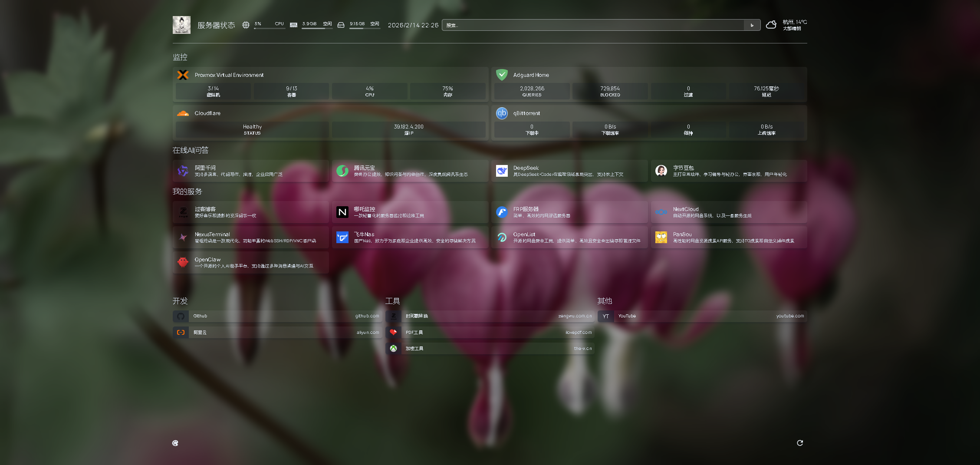Image resolution: width=980 pixels, height=465 pixels.
Task: Toggle the 开发 bookmark group
Action: [180, 301]
